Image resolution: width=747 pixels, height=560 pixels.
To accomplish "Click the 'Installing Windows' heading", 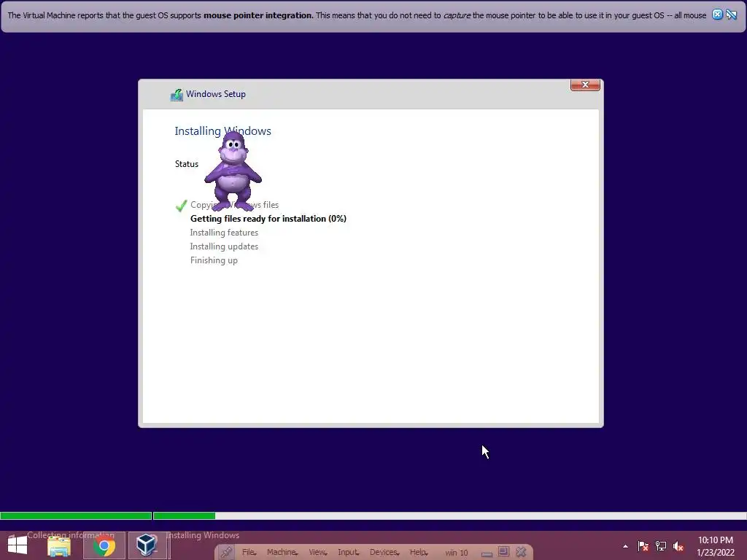I will point(222,131).
